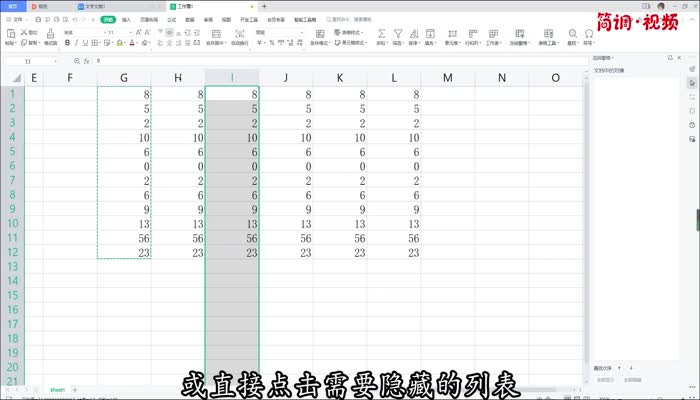The width and height of the screenshot is (700, 400).
Task: Toggle underline formatting
Action: 86,44
